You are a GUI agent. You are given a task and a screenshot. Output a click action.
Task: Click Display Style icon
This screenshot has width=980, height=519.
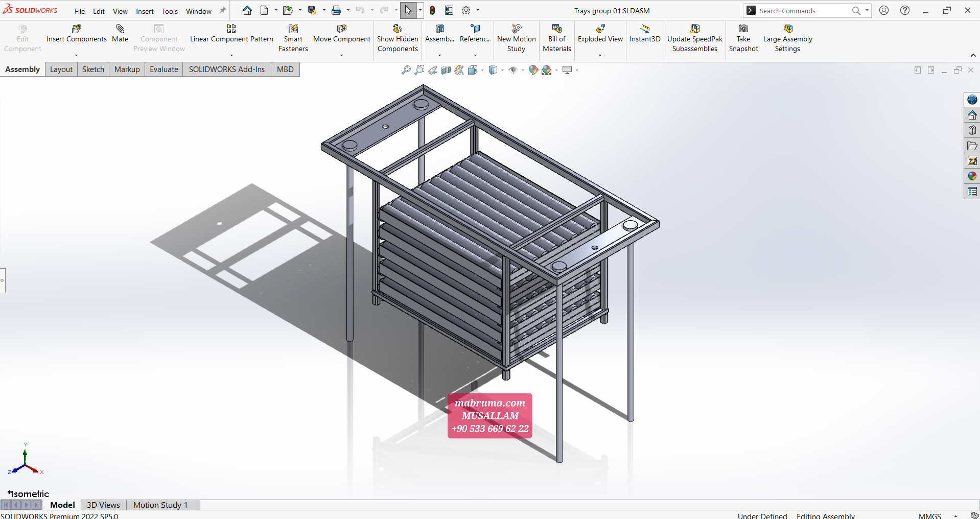tap(493, 70)
